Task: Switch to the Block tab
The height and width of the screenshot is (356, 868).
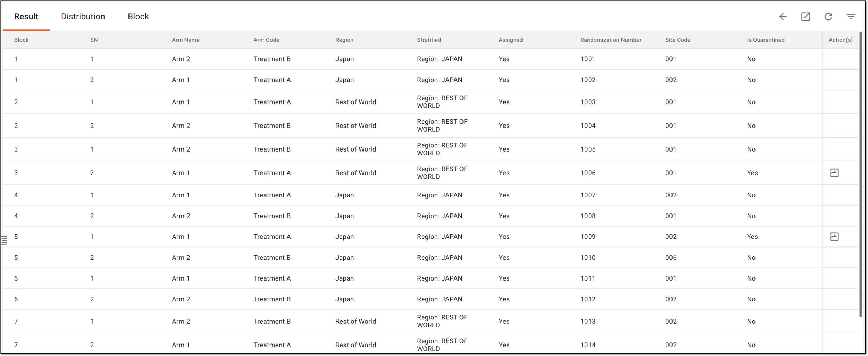Action: 138,16
